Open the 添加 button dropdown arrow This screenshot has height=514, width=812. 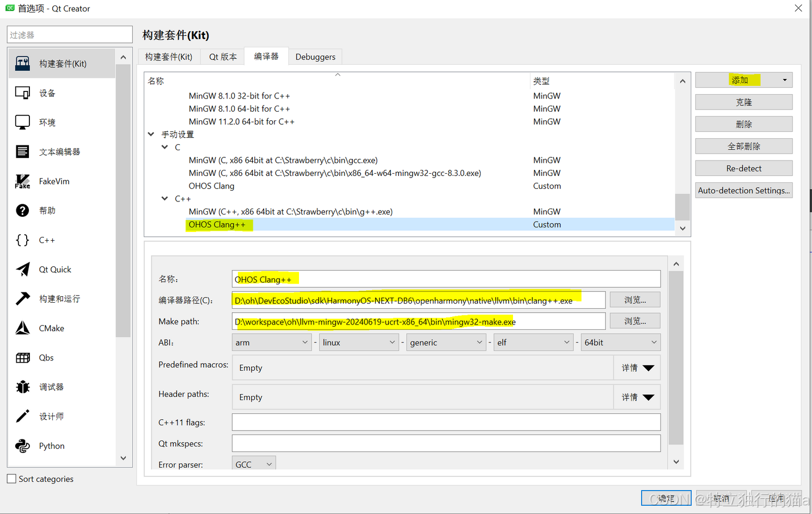point(784,80)
